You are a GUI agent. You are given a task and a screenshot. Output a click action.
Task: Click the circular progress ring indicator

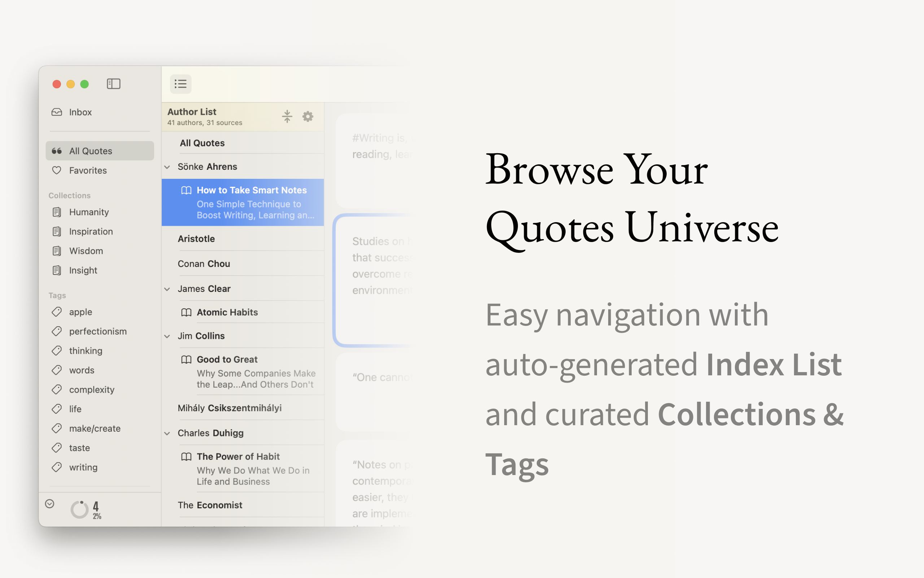click(79, 509)
